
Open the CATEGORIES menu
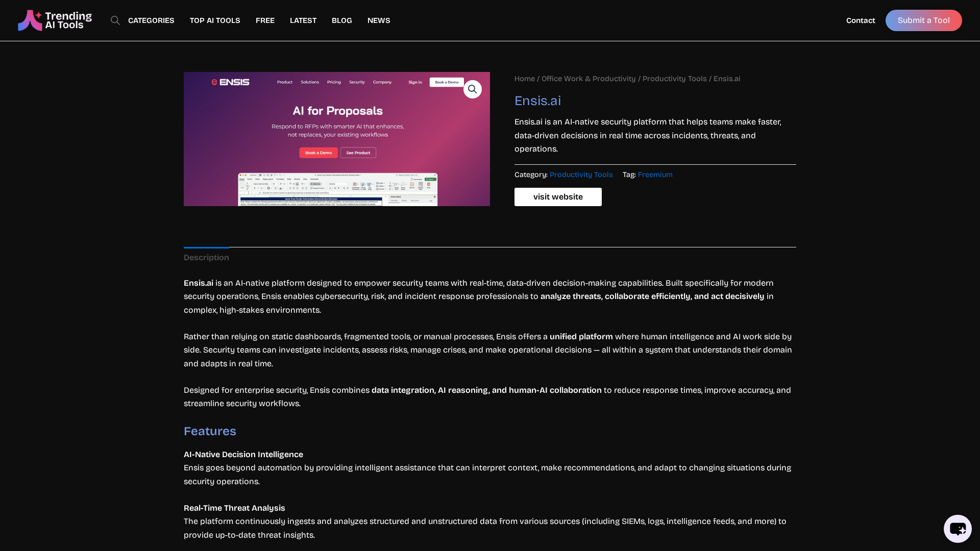(x=151, y=20)
